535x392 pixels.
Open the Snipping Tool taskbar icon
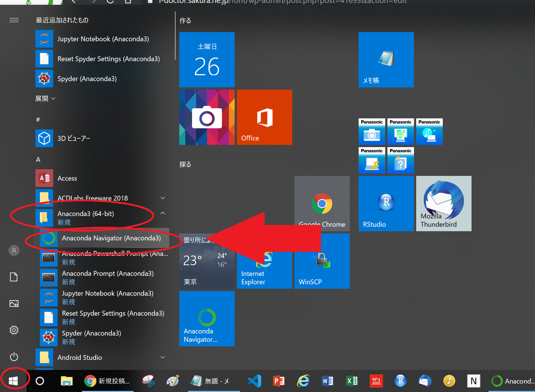[149, 381]
